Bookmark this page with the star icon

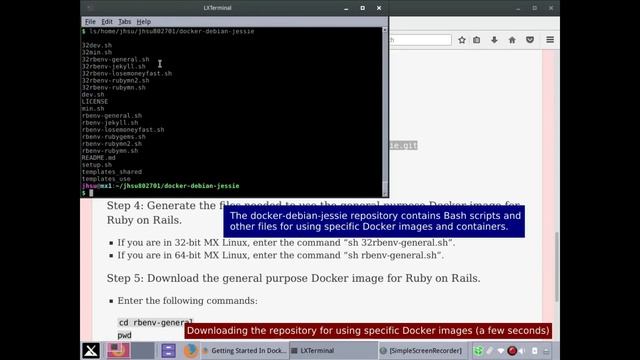462,40
